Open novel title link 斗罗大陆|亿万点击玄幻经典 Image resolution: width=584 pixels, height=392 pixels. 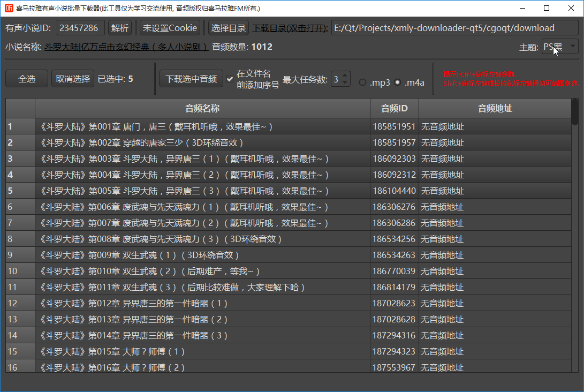(x=126, y=47)
